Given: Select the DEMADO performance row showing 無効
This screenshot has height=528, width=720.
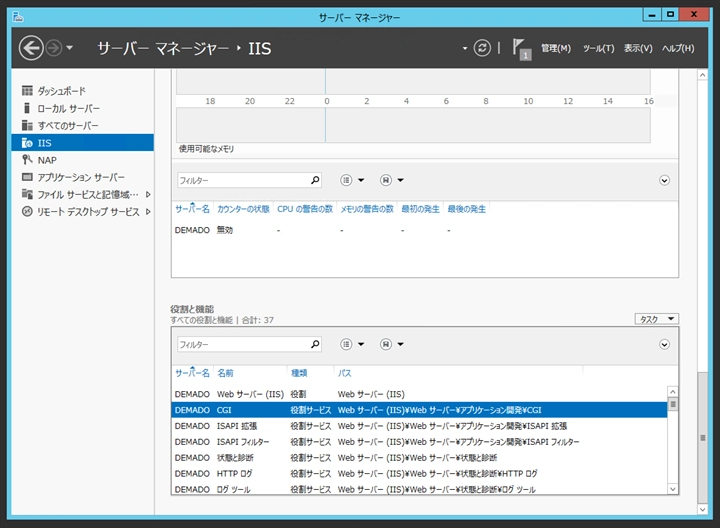Looking at the screenshot, I should (x=425, y=230).
